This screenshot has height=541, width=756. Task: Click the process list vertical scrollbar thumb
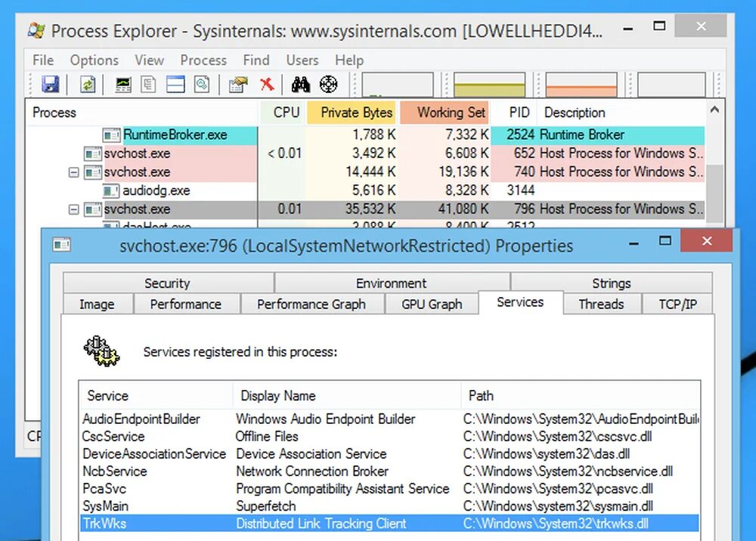tap(714, 193)
